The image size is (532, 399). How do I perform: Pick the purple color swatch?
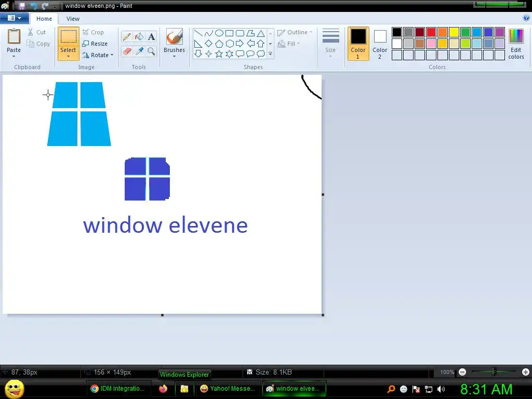tap(499, 32)
